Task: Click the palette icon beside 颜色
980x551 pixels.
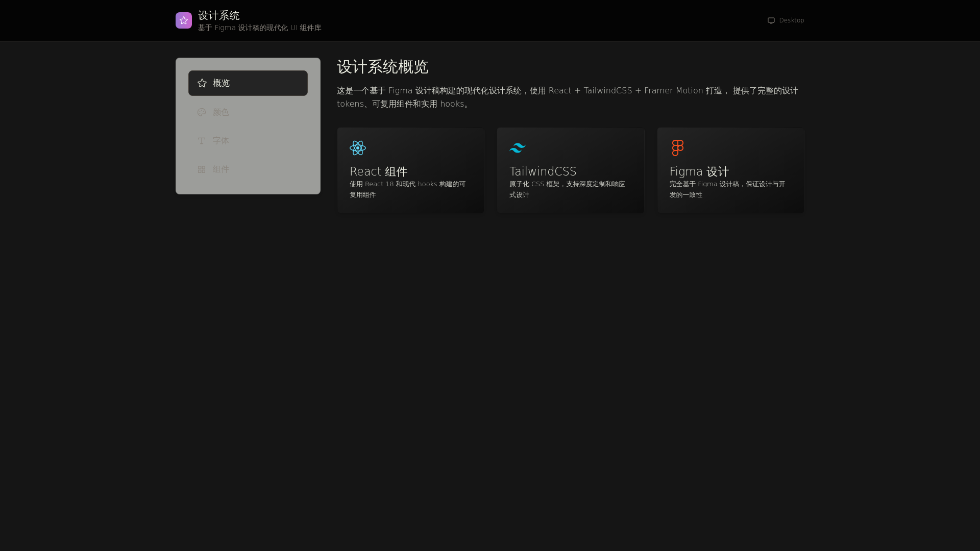Action: coord(202,112)
